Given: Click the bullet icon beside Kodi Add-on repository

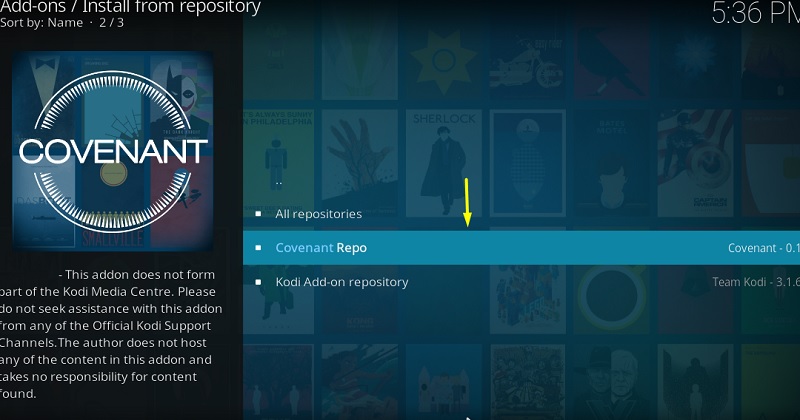Looking at the screenshot, I should coord(258,282).
